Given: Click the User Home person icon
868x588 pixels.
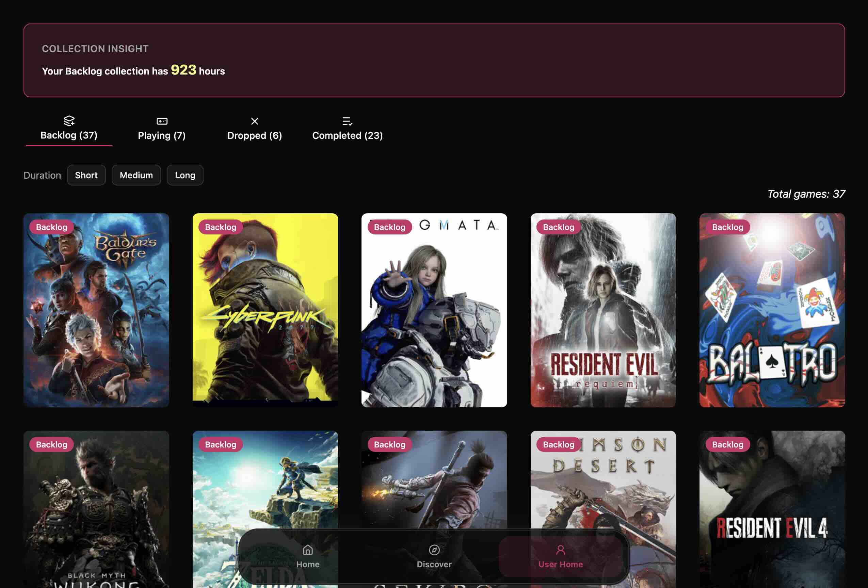Looking at the screenshot, I should click(x=560, y=550).
